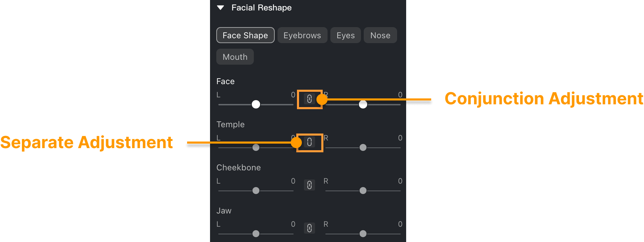Image resolution: width=644 pixels, height=242 pixels.
Task: Click the Jaw right slider handle
Action: (363, 234)
